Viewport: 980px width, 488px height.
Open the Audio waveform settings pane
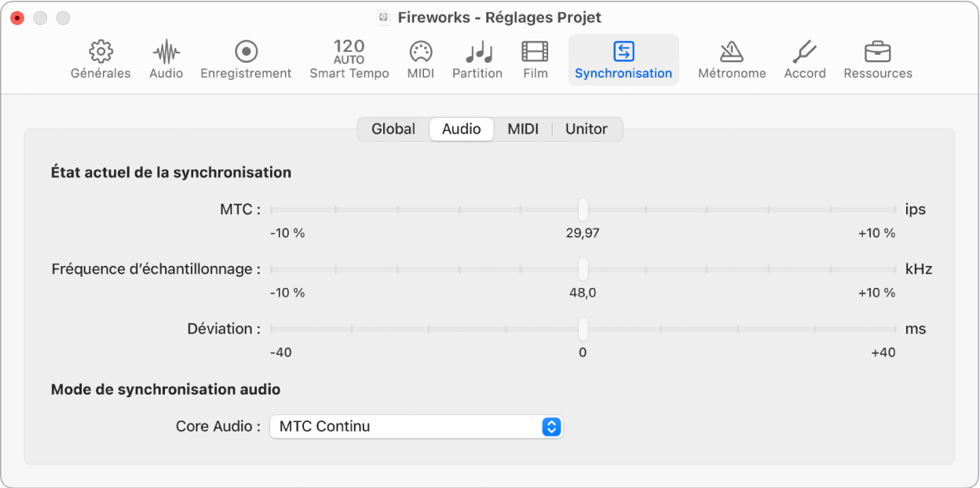click(x=166, y=53)
